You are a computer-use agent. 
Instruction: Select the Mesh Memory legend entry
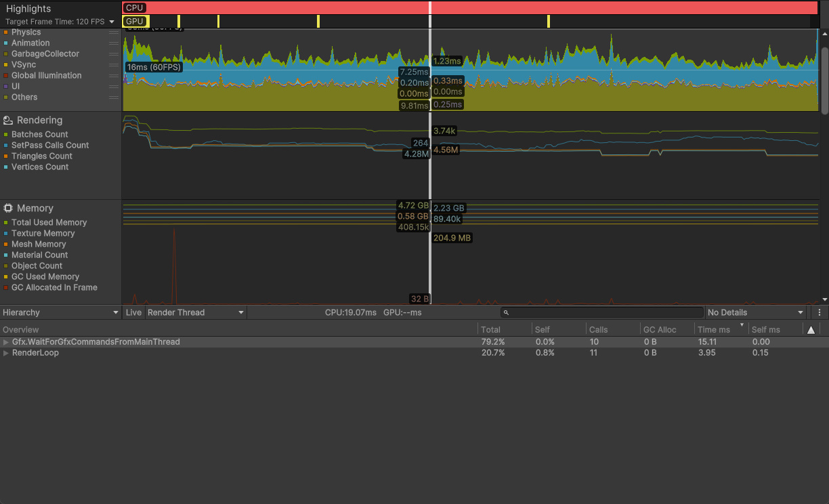coord(39,245)
